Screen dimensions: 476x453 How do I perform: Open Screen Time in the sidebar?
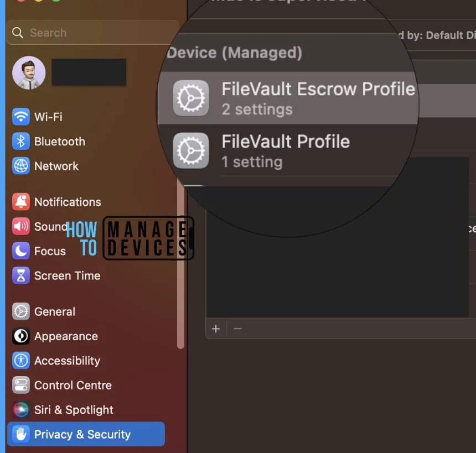coord(86,275)
